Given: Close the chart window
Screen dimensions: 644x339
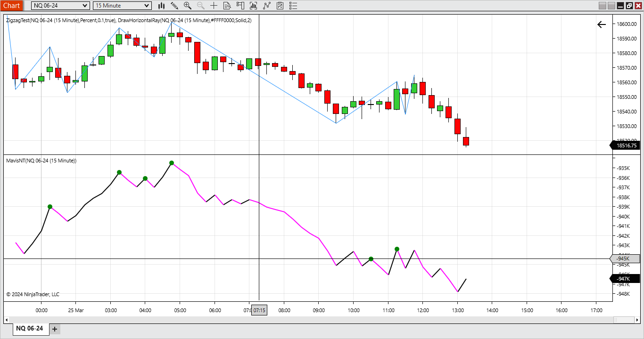Looking at the screenshot, I should [638, 6].
